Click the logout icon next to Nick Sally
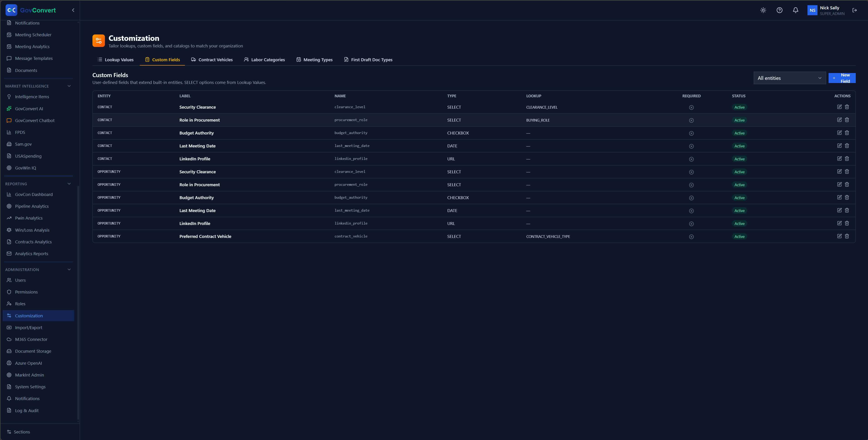This screenshot has width=868, height=440. [x=855, y=10]
